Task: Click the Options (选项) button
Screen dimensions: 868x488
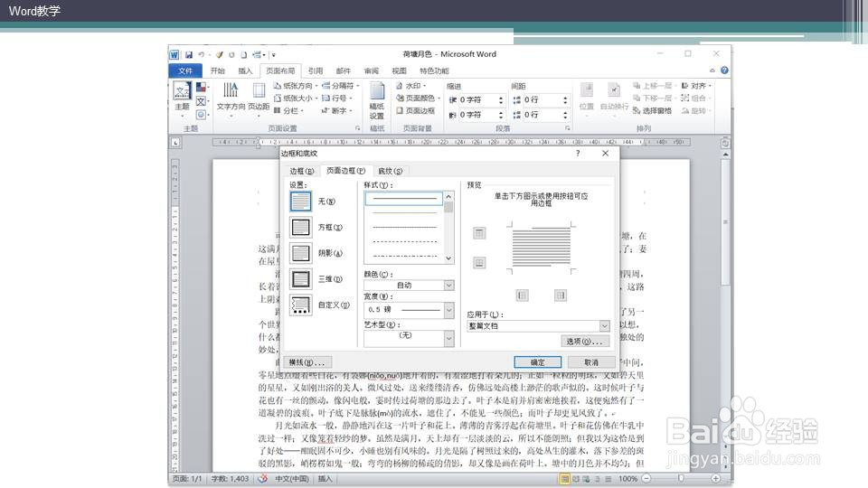Action: pos(585,342)
